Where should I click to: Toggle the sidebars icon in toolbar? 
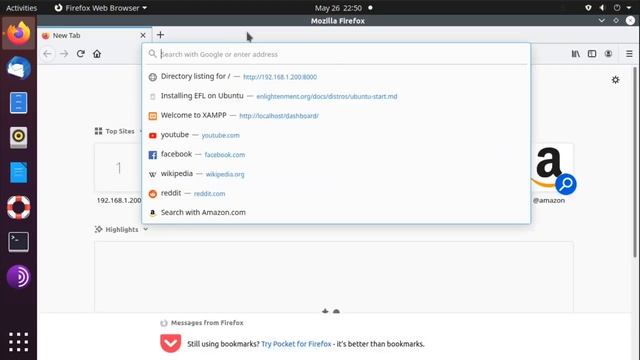[592, 54]
